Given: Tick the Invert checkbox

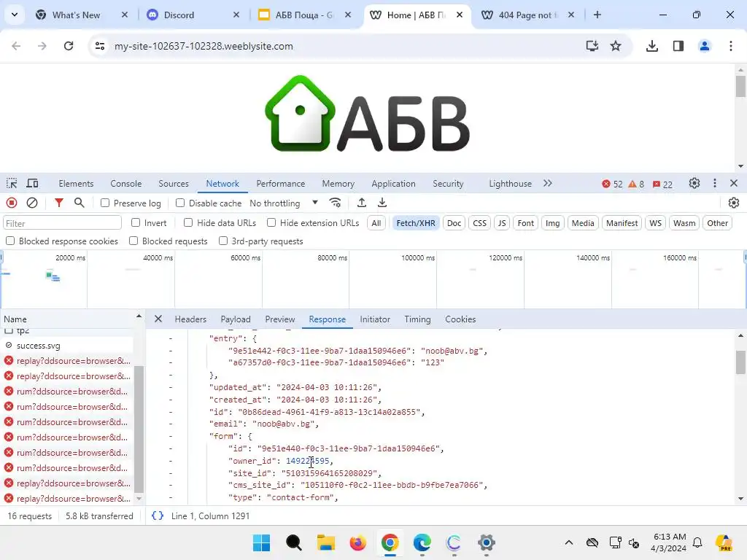Looking at the screenshot, I should coord(136,222).
